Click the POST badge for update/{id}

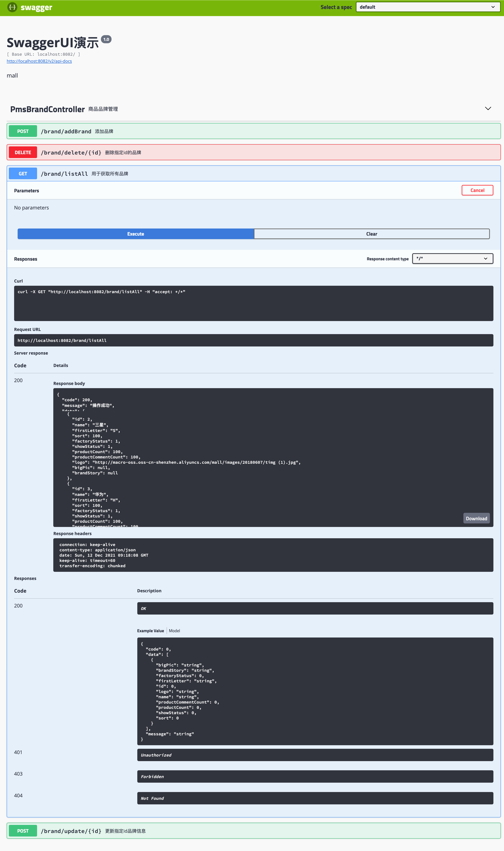click(23, 831)
